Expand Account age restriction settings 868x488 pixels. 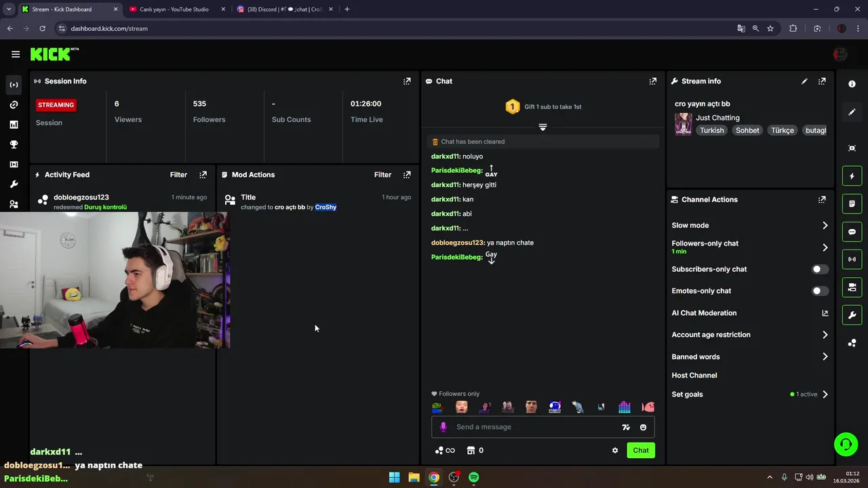click(x=825, y=335)
